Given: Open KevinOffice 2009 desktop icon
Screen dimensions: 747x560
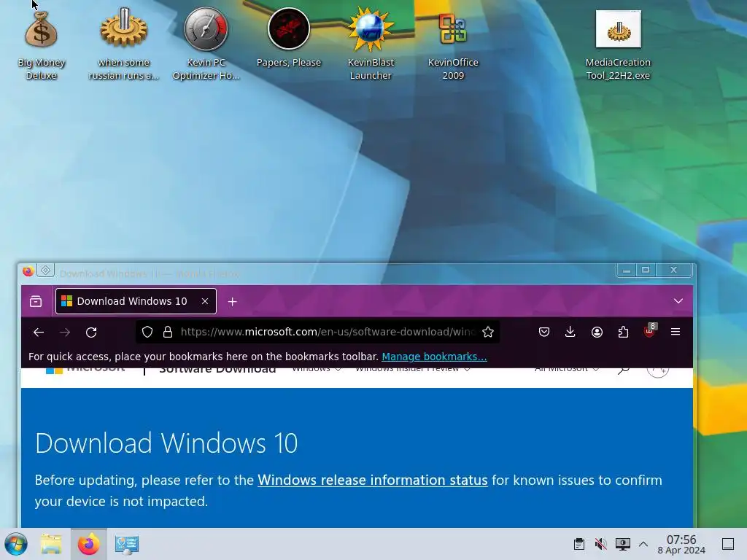Looking at the screenshot, I should click(x=452, y=45).
